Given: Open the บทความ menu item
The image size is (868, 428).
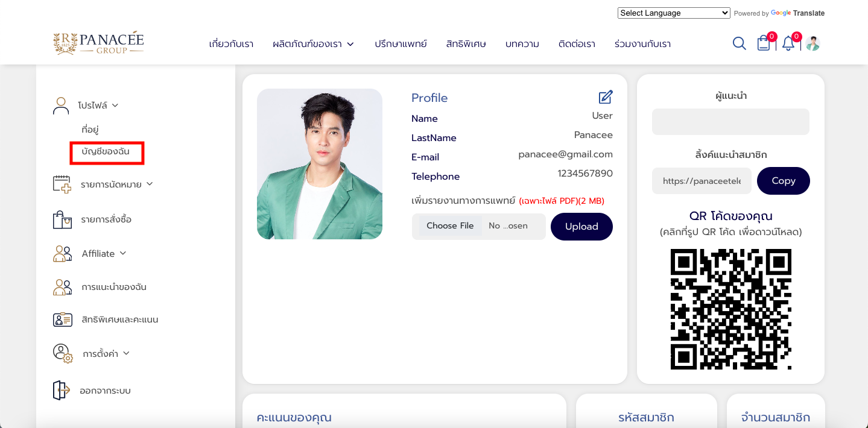Looking at the screenshot, I should pos(522,44).
